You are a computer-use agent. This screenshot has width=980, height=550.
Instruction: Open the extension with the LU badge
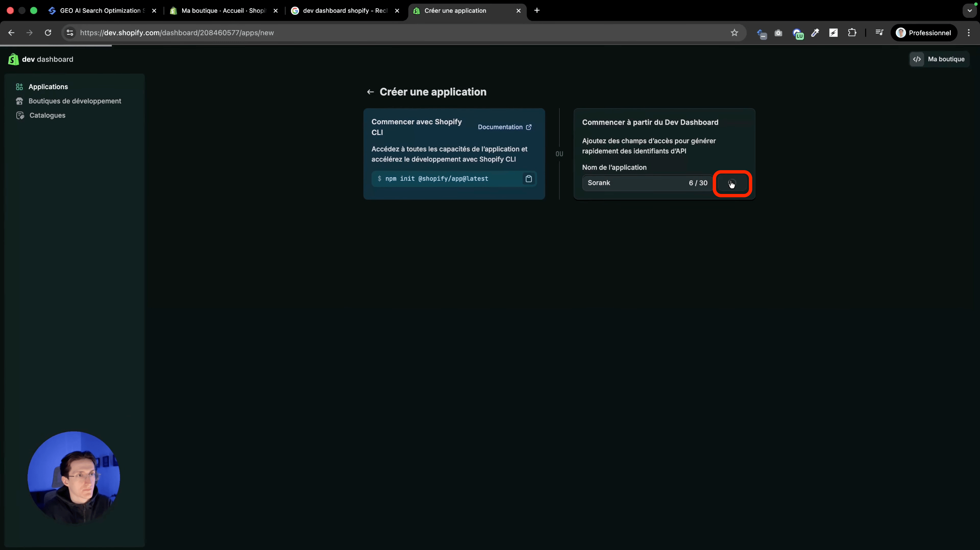[798, 34]
